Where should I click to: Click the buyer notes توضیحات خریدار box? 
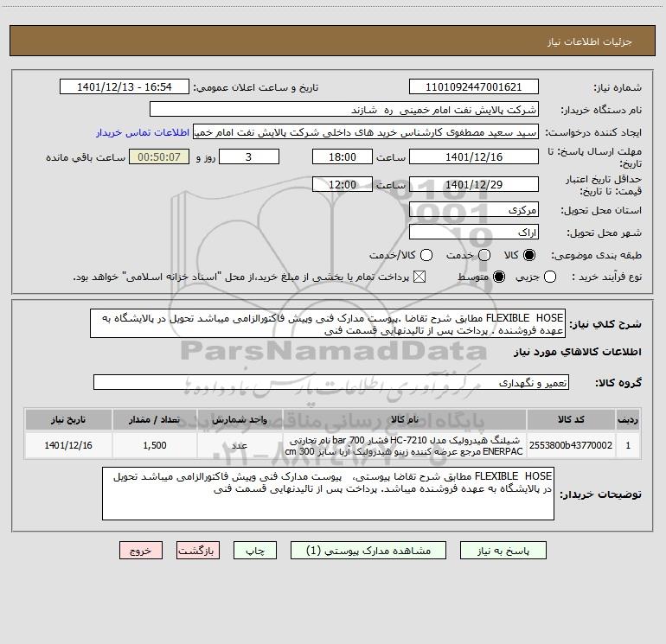click(x=328, y=494)
